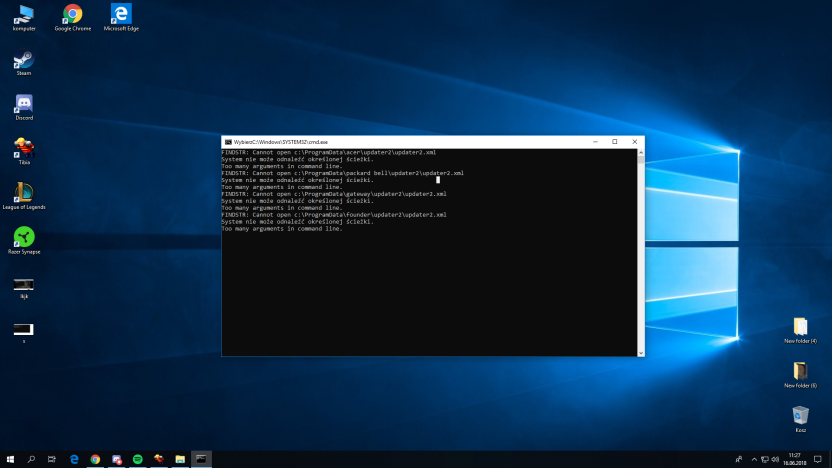Open the network status tray icon
Viewport: 832px width, 468px height.
[765, 460]
